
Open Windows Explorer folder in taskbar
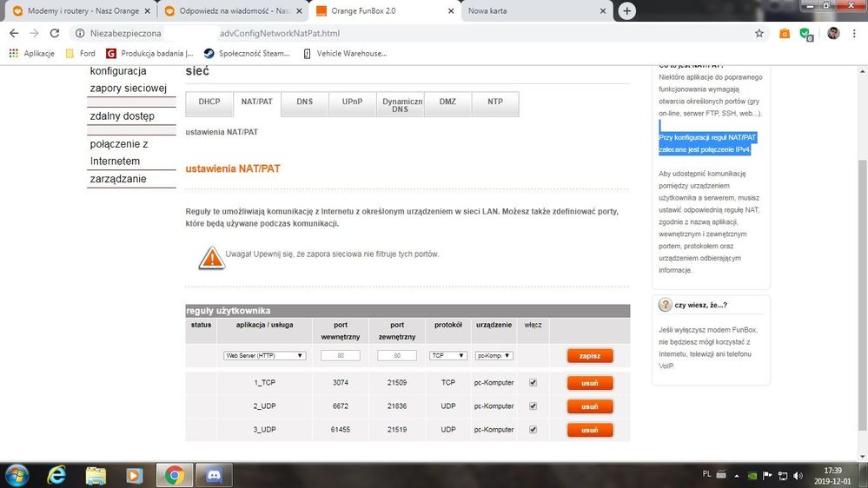(96, 475)
